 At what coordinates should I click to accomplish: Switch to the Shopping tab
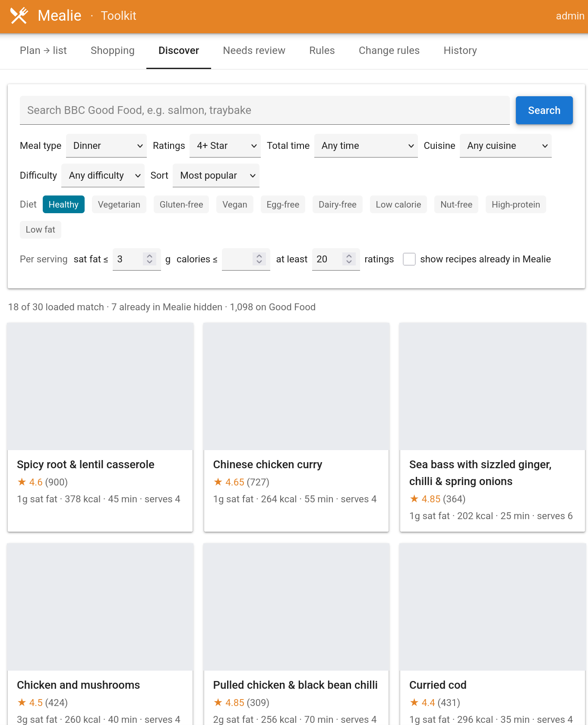(113, 50)
